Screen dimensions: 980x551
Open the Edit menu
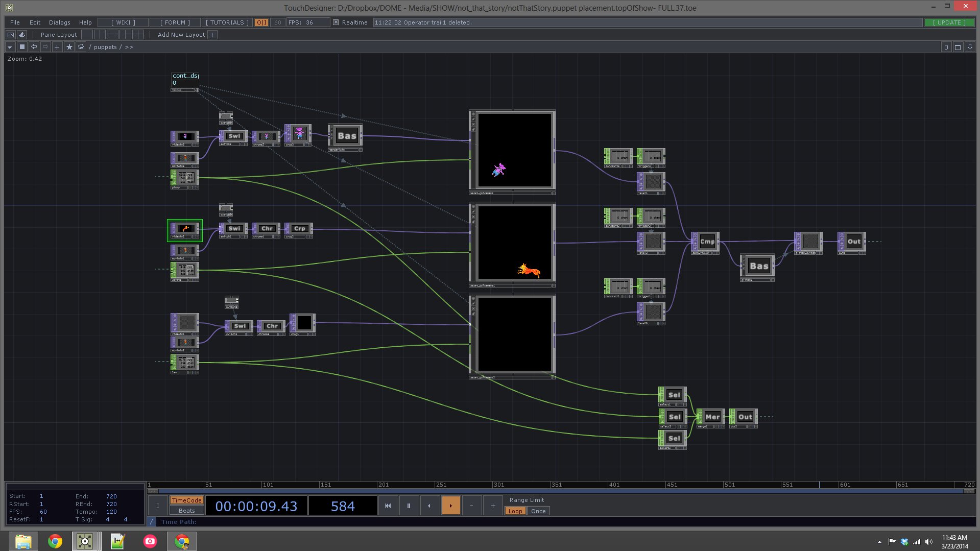pos(35,22)
